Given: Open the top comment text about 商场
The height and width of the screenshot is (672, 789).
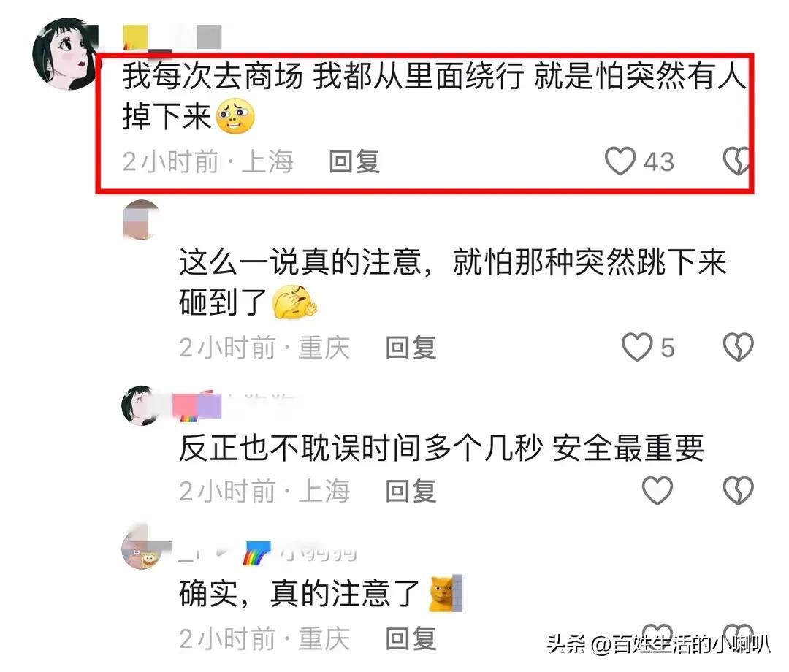Looking at the screenshot, I should click(x=433, y=96).
